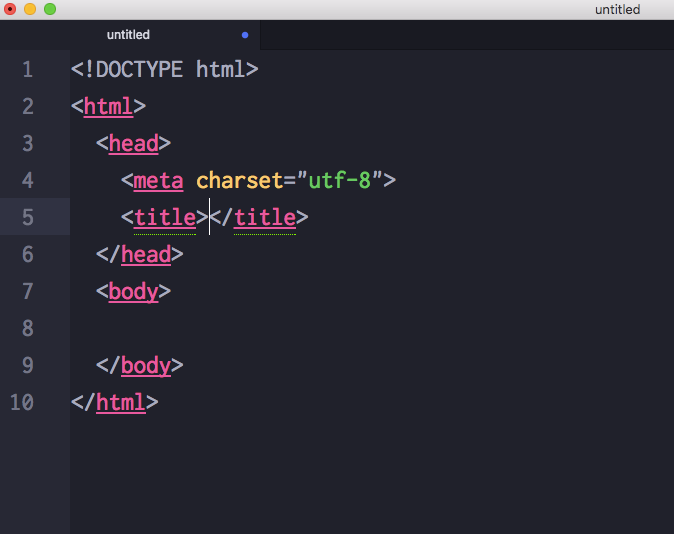Viewport: 674px width, 534px height.
Task: Click the closing head tag
Action: click(x=140, y=255)
